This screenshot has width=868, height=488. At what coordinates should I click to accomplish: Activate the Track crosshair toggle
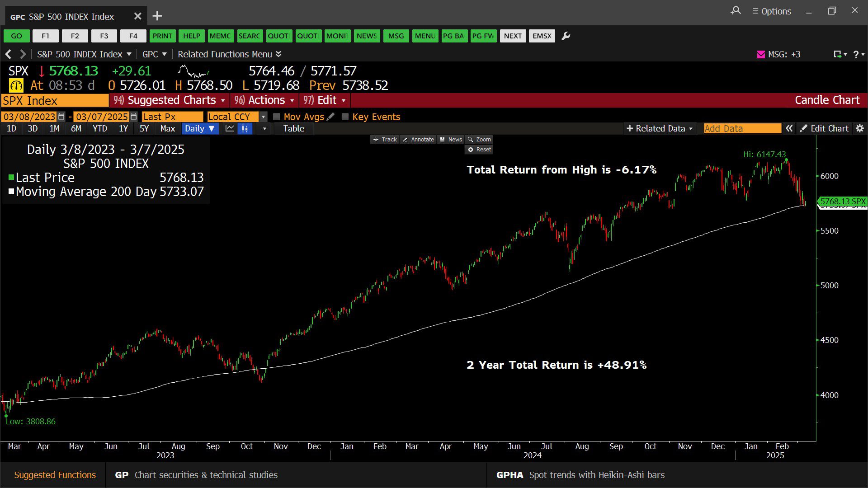[385, 140]
